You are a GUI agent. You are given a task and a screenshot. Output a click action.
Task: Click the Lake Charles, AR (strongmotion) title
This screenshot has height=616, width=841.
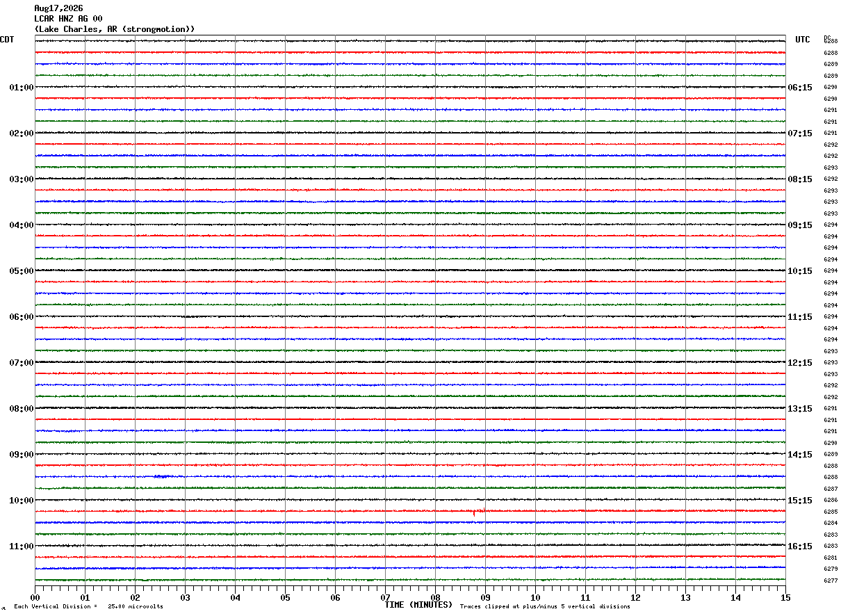pos(115,29)
